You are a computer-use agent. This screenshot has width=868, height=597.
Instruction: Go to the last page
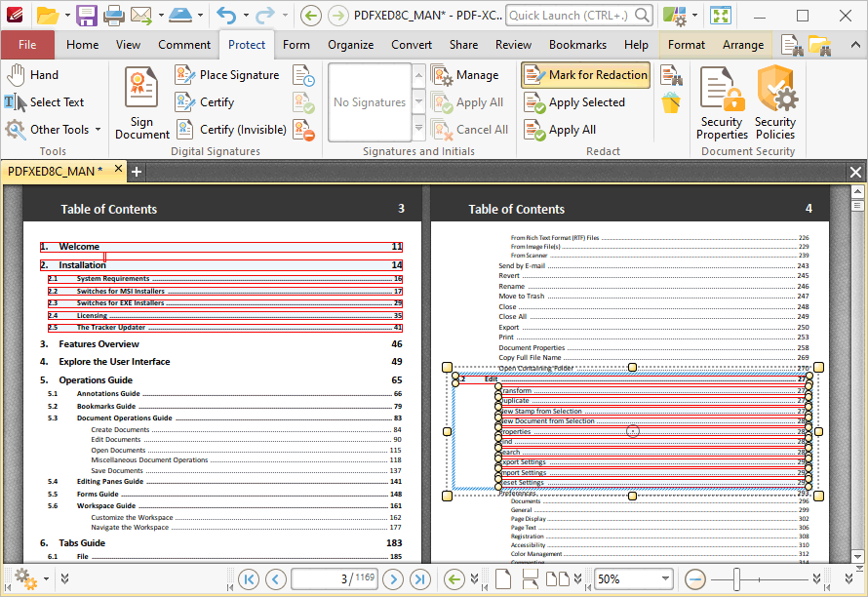[420, 579]
